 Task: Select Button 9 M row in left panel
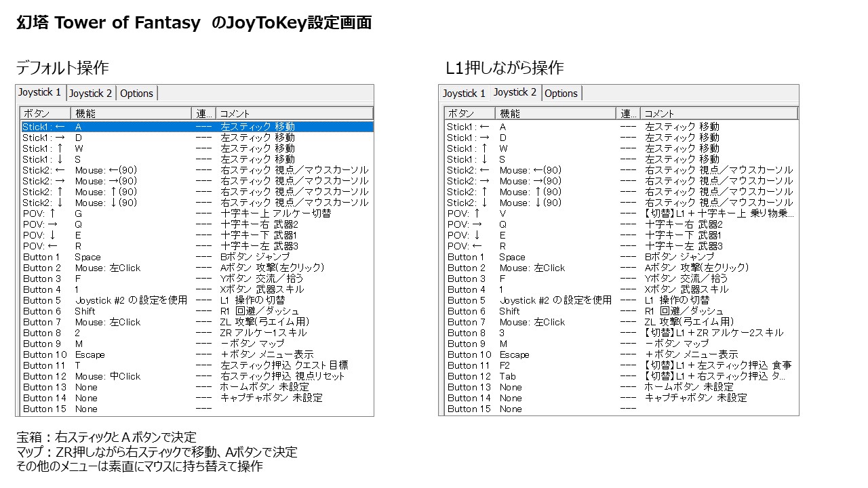pos(197,344)
